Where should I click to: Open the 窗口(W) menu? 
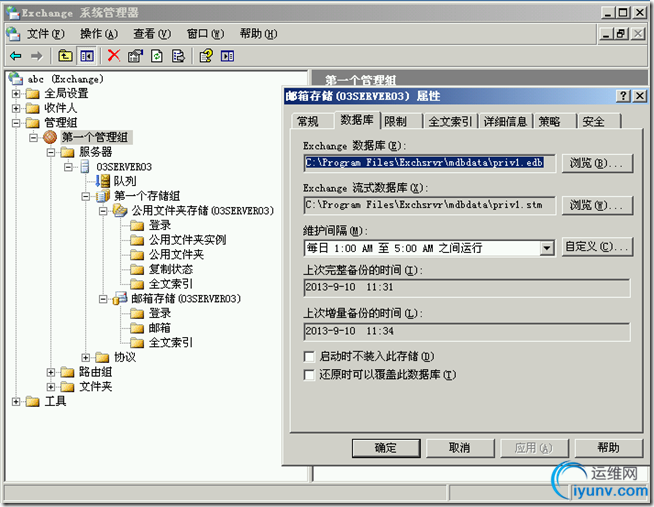(205, 34)
